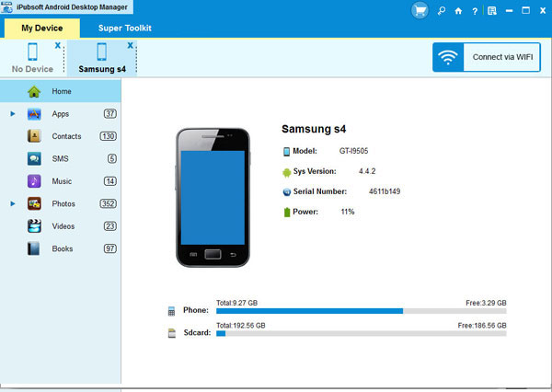The width and height of the screenshot is (552, 392).
Task: Click the Videos count badge 23
Action: pyautogui.click(x=109, y=226)
